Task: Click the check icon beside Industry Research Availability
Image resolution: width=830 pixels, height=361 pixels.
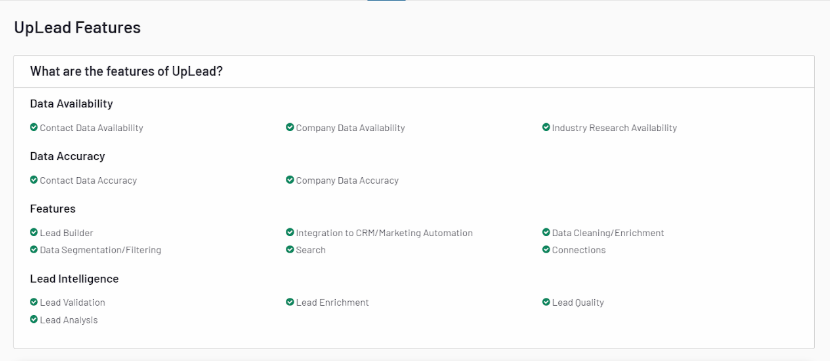Action: point(546,127)
